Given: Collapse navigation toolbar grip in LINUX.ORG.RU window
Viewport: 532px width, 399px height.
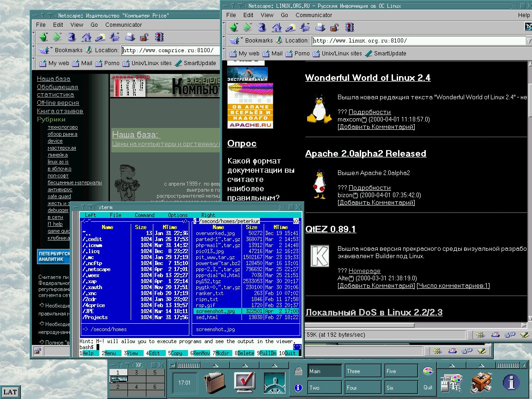Looking at the screenshot, I should pos(224,28).
